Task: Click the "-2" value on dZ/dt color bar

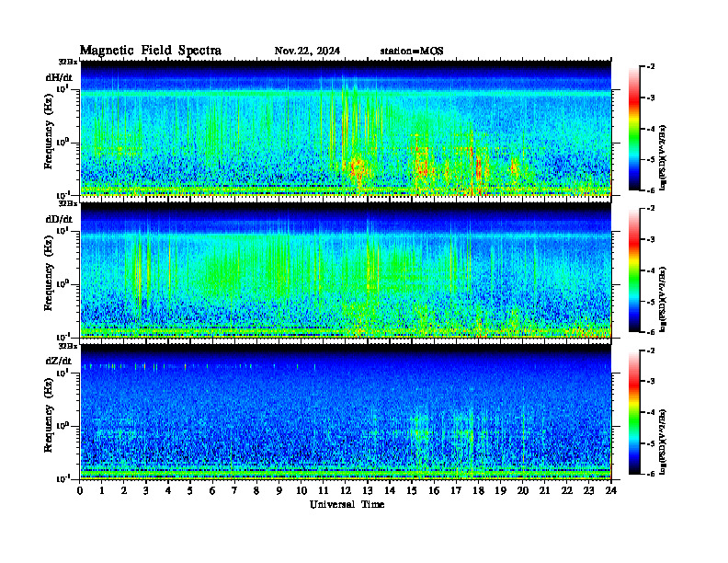Action: pos(651,350)
